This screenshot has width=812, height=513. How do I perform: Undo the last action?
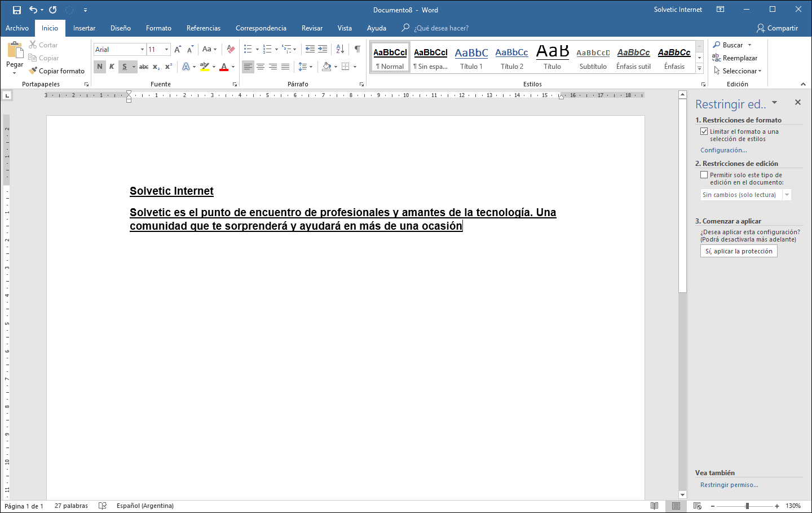pyautogui.click(x=33, y=10)
